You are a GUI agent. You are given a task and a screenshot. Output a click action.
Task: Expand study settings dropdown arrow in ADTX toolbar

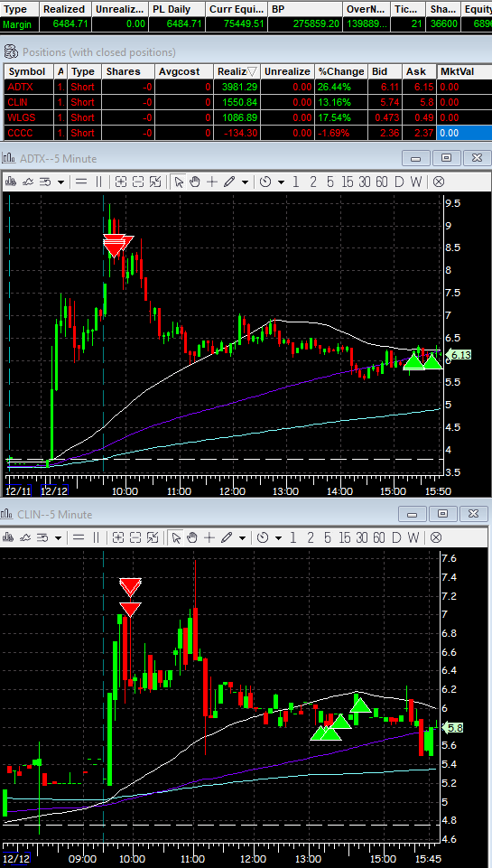click(60, 182)
